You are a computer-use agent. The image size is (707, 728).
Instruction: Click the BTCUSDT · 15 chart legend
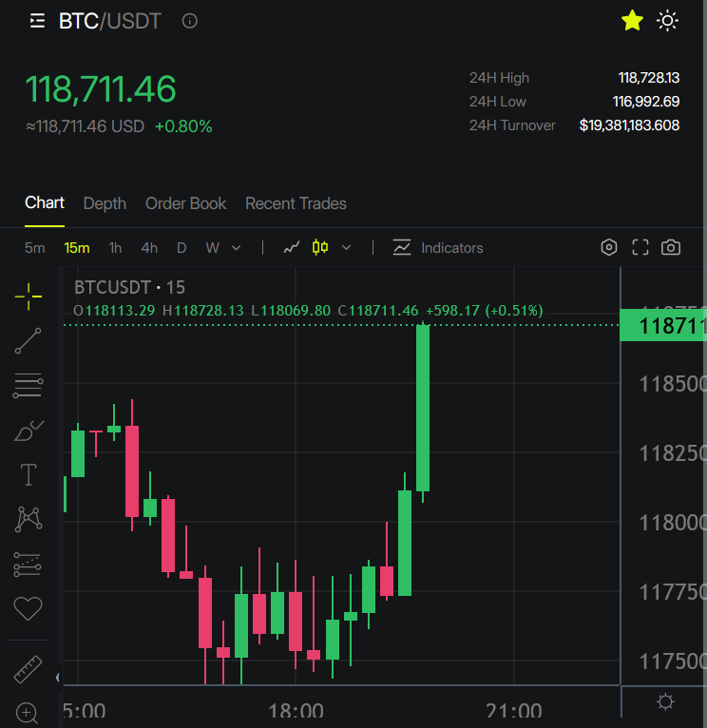click(x=129, y=287)
